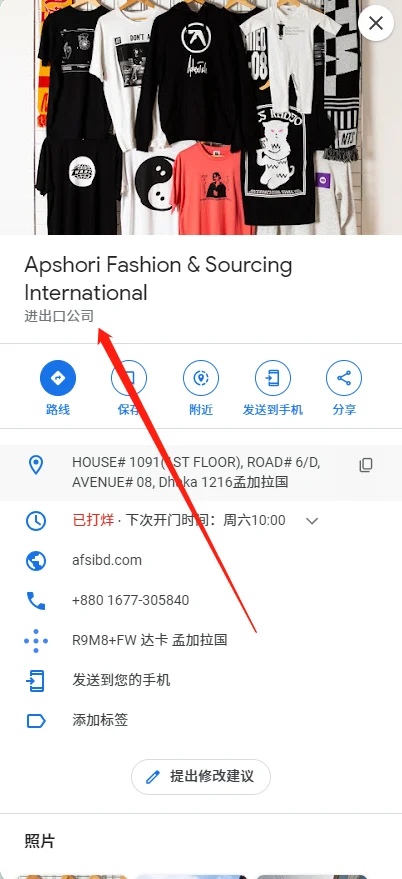Click the plus code dots icon
402x879 pixels.
pyautogui.click(x=36, y=641)
